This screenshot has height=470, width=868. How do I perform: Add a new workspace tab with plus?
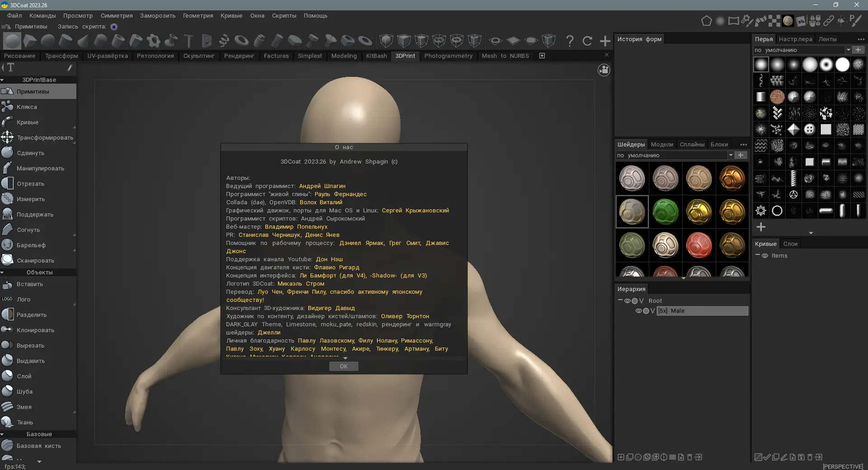click(542, 56)
